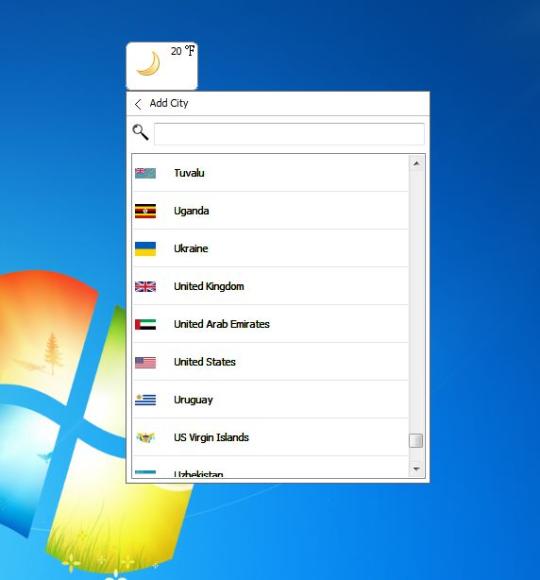Click into the city search field
Screen dimensions: 540x580
289,134
